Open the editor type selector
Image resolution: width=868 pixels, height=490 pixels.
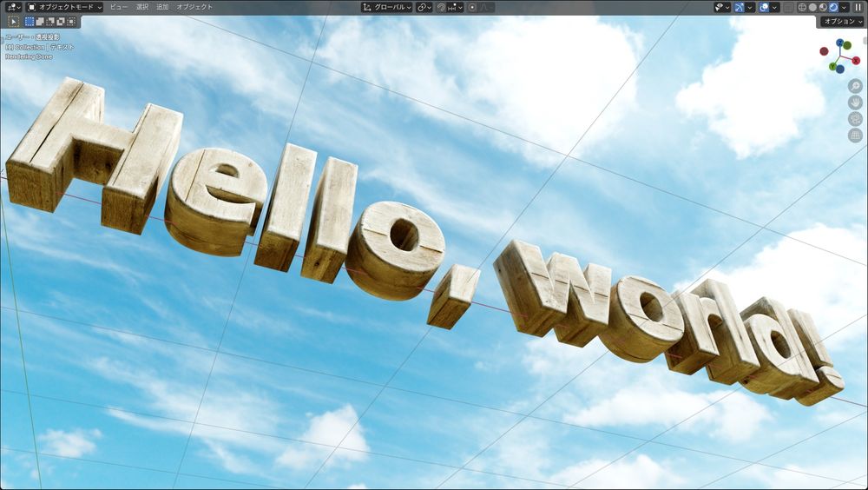pyautogui.click(x=14, y=7)
